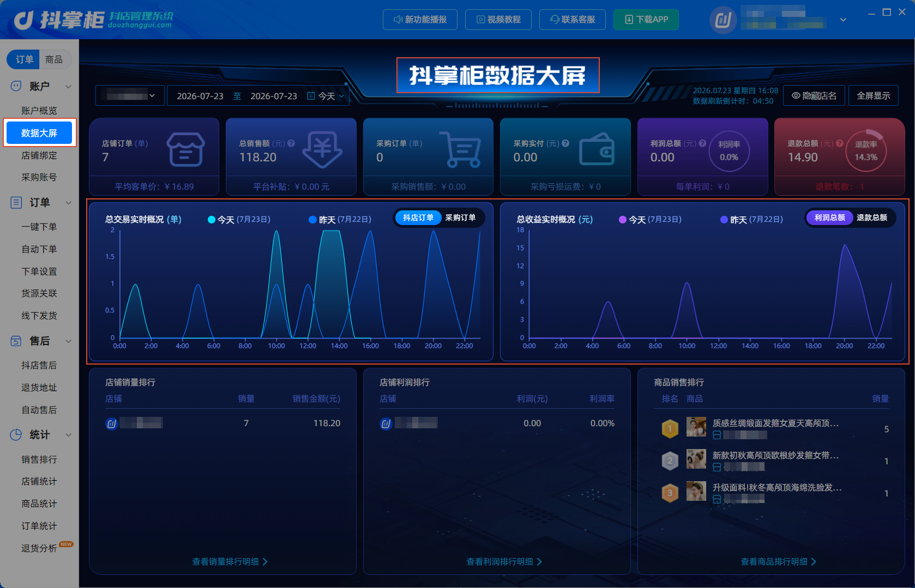Screen dimensions: 915x588
Task: Click the rank 3 bronze medal badge
Action: [670, 493]
